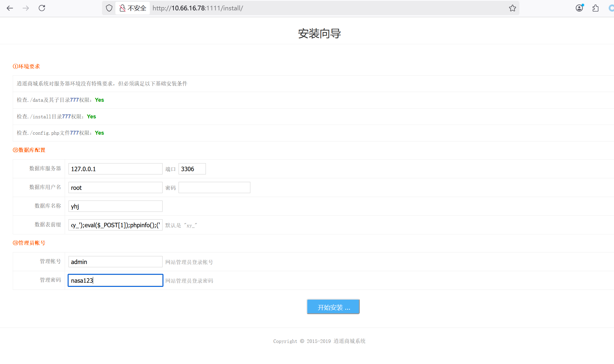Click the database username field root
This screenshot has height=364, width=614.
[115, 187]
